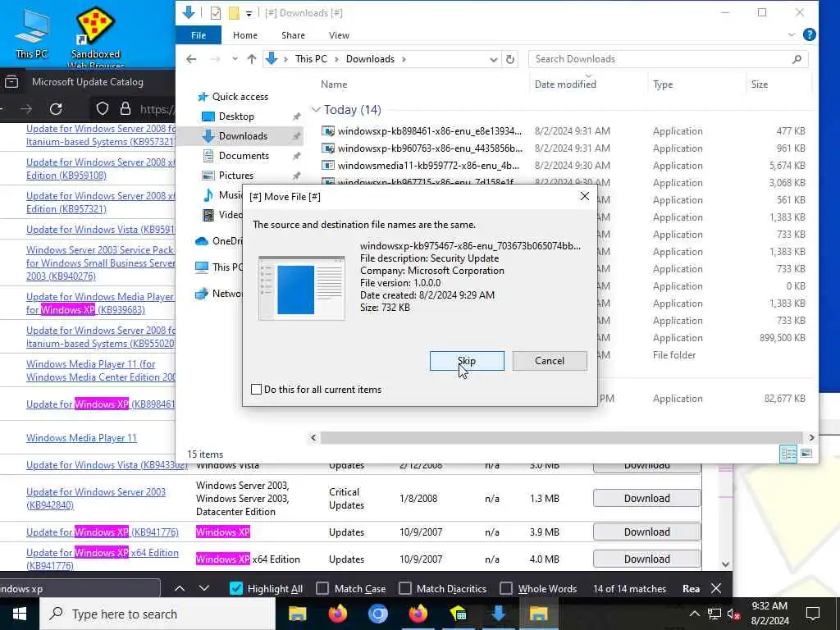Click the New folder quick access icon
The image size is (840, 630).
tap(234, 13)
